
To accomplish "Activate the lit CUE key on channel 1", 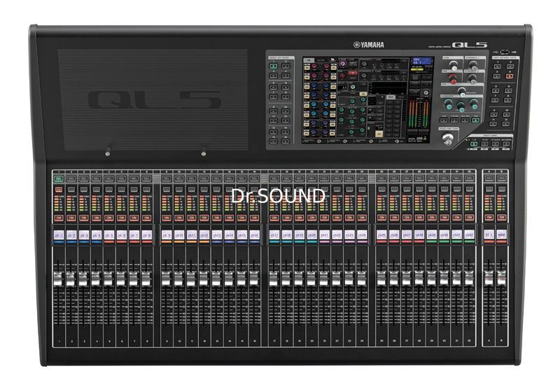I will tap(59, 189).
